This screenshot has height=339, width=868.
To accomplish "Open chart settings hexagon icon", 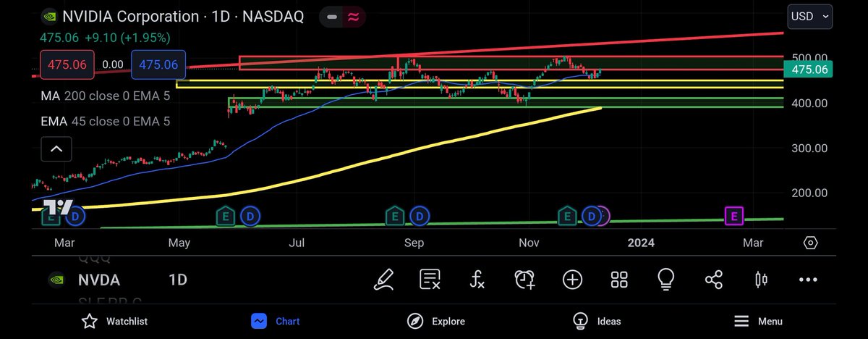I will [810, 243].
